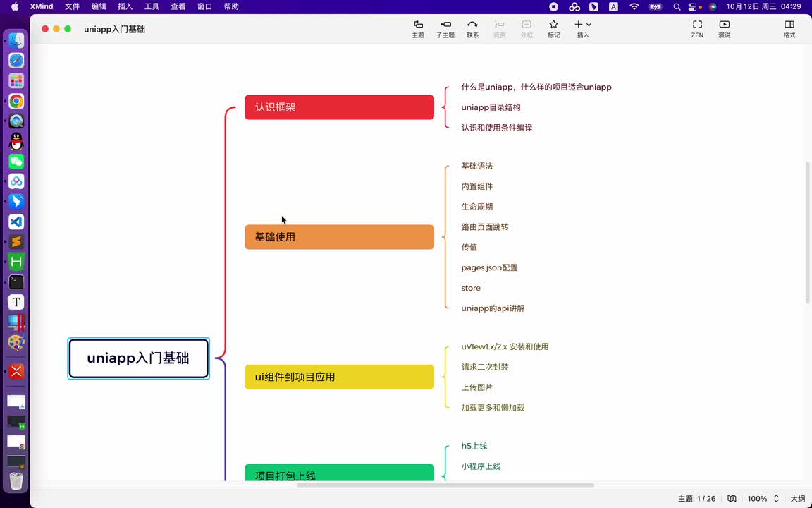Open the Trash in the Dock
This screenshot has width=812, height=508.
pos(17,480)
